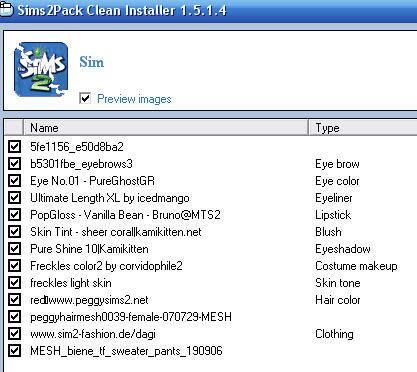Click the Hair color type cell
The width and height of the screenshot is (417, 372).
point(338,300)
